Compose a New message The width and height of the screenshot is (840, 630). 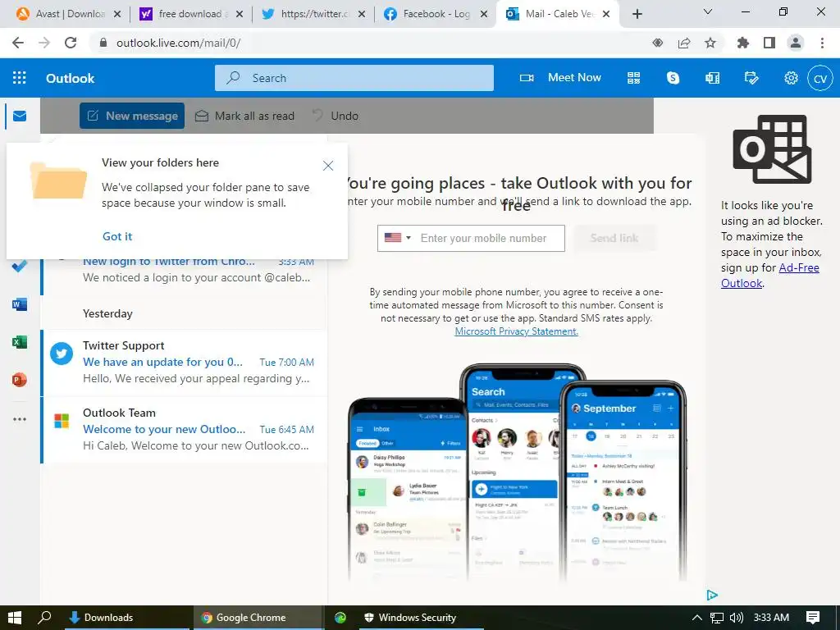click(x=132, y=116)
